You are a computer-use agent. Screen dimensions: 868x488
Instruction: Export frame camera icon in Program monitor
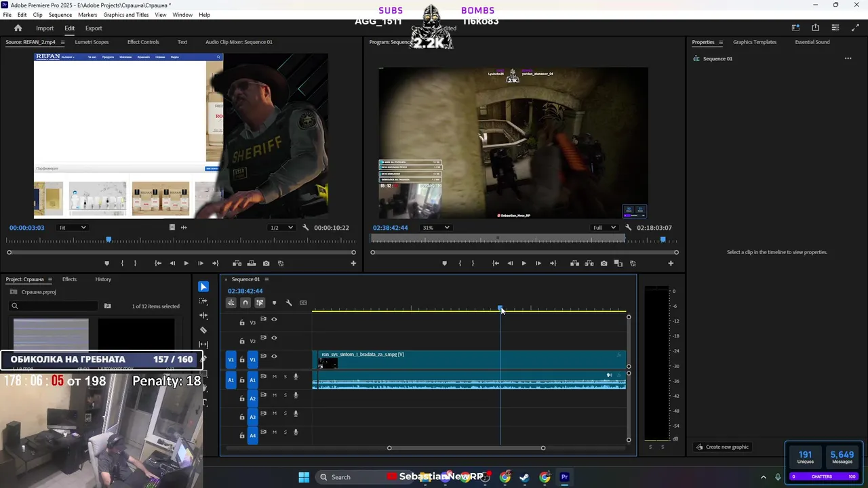pyautogui.click(x=604, y=263)
